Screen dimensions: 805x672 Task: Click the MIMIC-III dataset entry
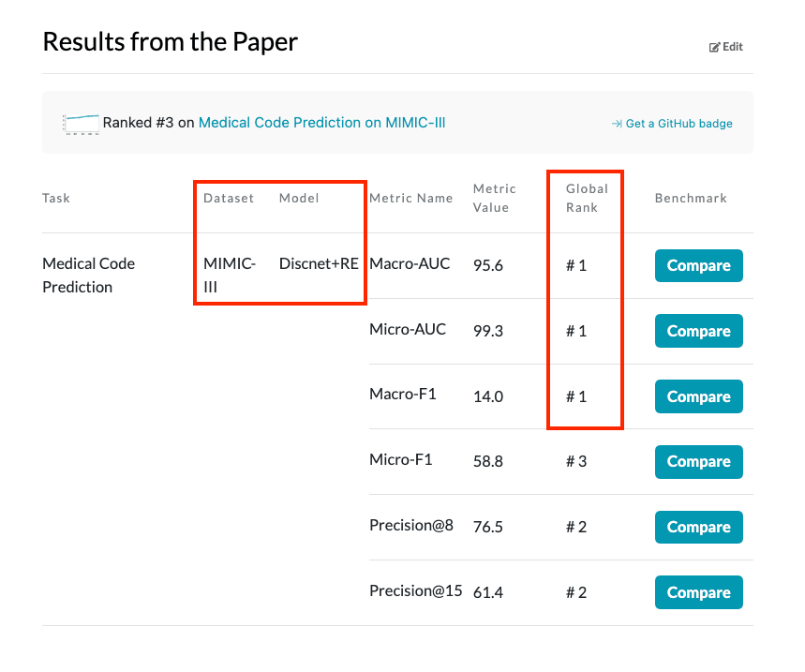[216, 276]
